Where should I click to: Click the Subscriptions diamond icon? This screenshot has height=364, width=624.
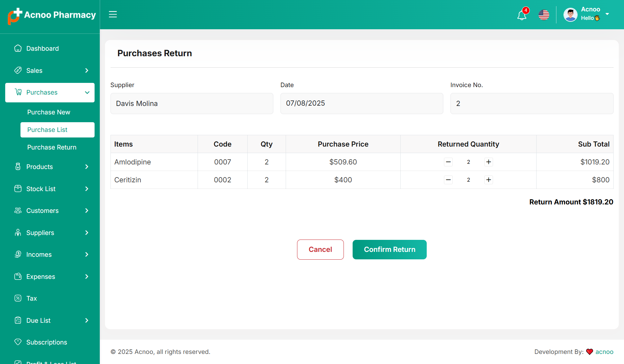(18, 342)
